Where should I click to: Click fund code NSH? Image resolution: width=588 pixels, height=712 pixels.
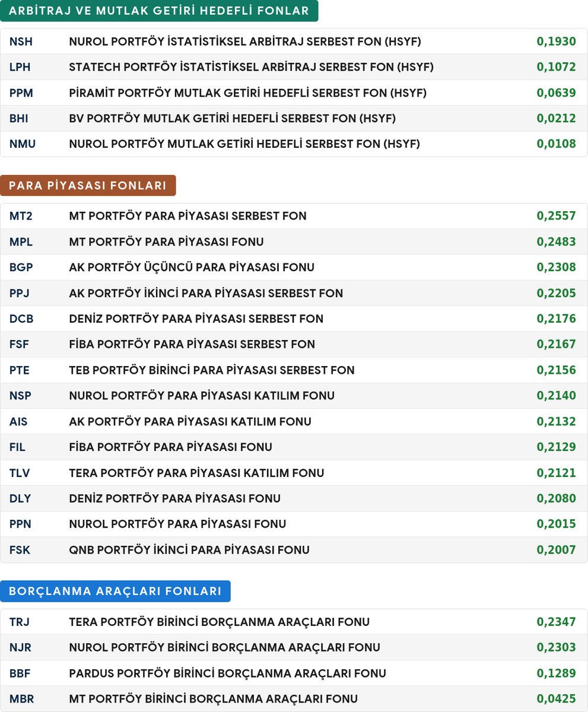click(21, 42)
